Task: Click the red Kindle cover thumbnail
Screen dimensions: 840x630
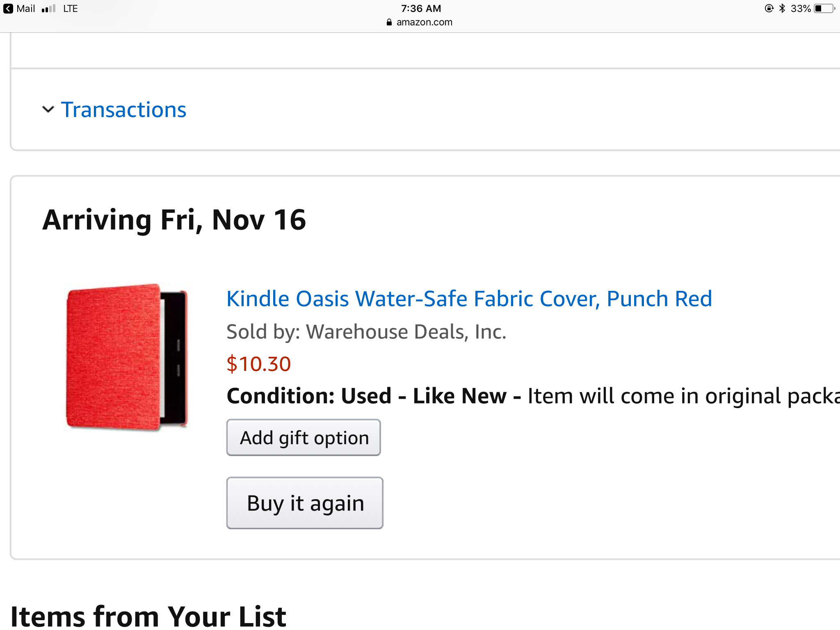Action: coord(127,357)
